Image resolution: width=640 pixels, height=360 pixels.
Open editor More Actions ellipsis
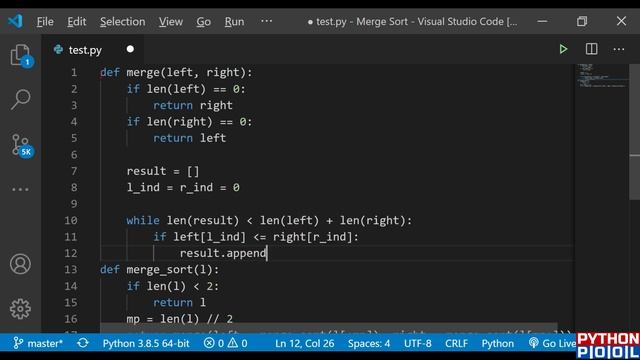(619, 49)
